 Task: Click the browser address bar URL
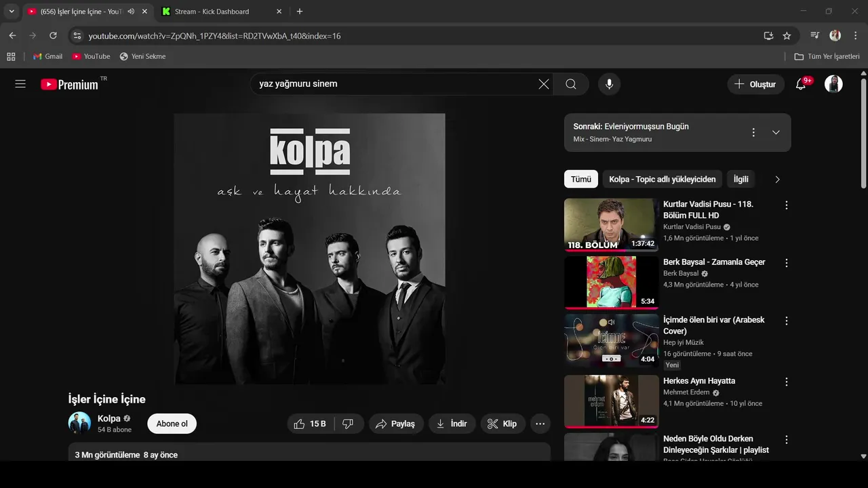214,35
